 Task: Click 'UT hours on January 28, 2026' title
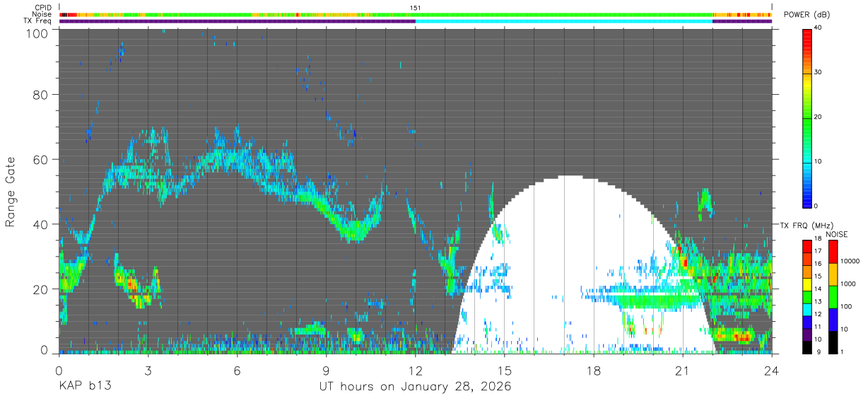coord(416,388)
